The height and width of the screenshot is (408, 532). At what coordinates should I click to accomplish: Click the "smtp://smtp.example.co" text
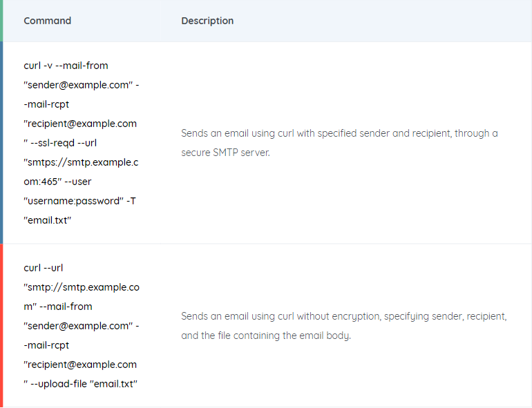point(82,287)
